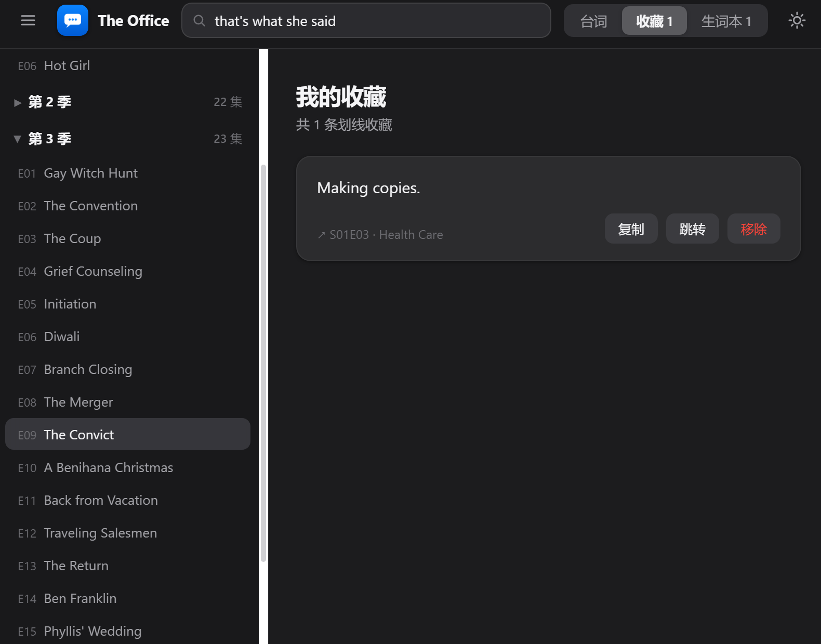
Task: Copy the "Making copies." line with 复制
Action: coord(631,229)
